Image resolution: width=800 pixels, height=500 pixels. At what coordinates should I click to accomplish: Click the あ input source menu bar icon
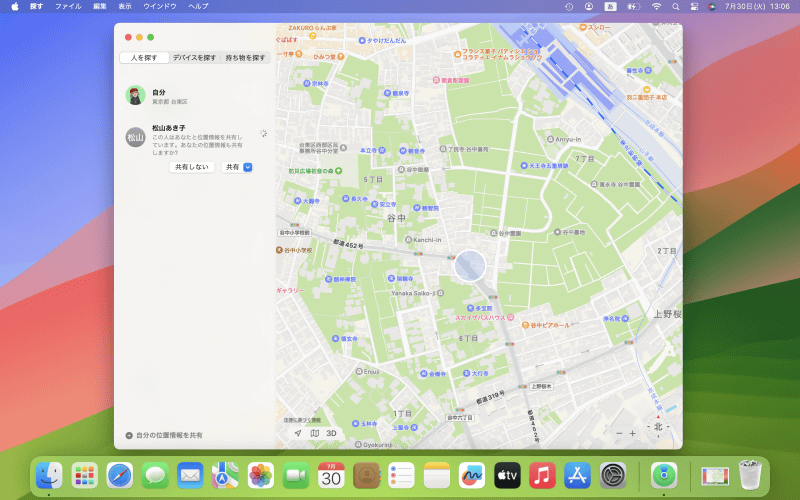[610, 7]
